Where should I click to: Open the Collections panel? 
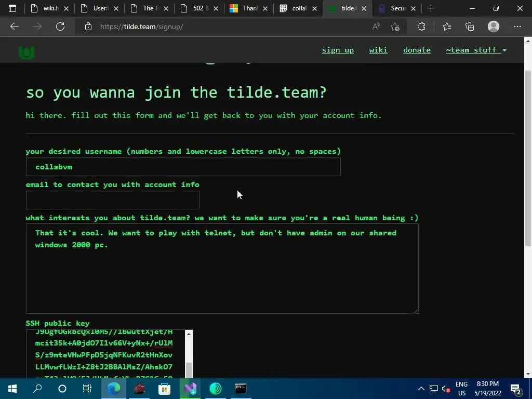(x=470, y=26)
